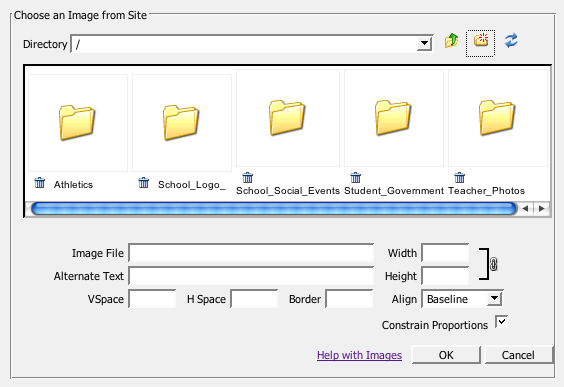Uncheck Constrain Proportions checkbox
The width and height of the screenshot is (564, 387).
coord(501,322)
